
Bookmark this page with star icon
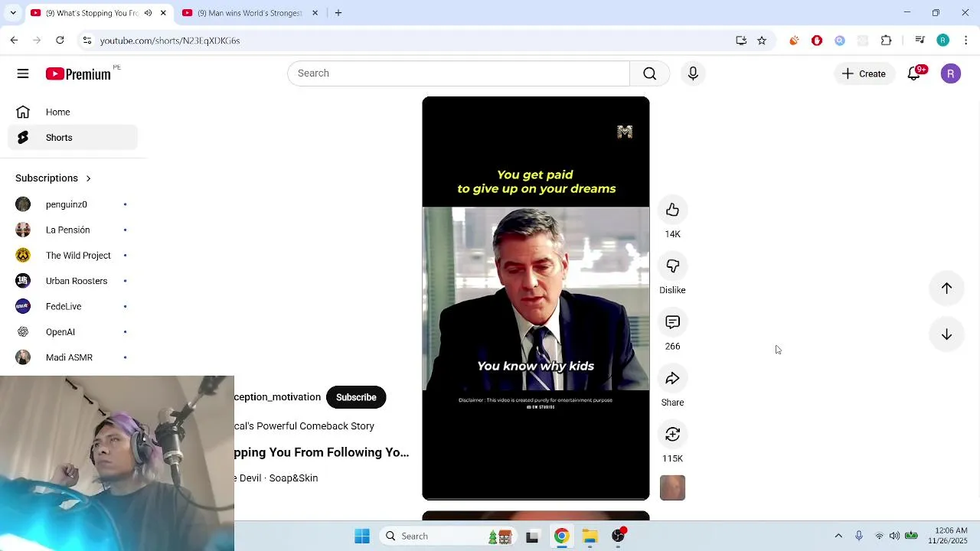[762, 41]
